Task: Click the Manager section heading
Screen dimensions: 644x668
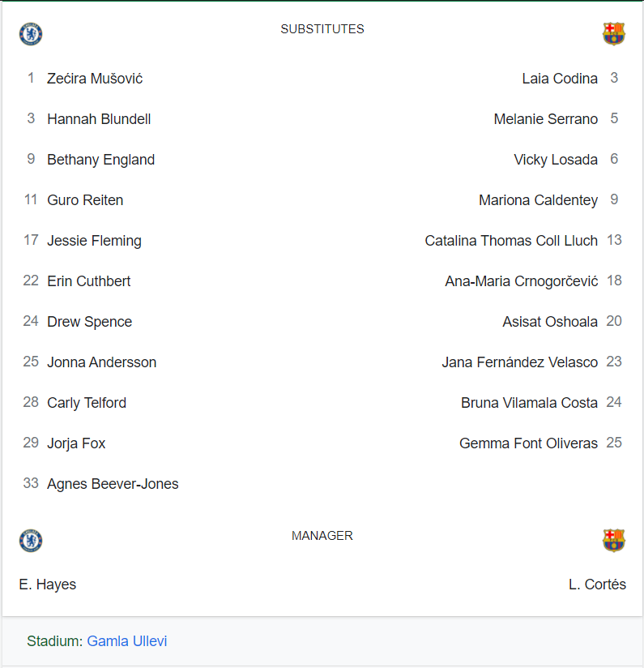Action: point(322,536)
